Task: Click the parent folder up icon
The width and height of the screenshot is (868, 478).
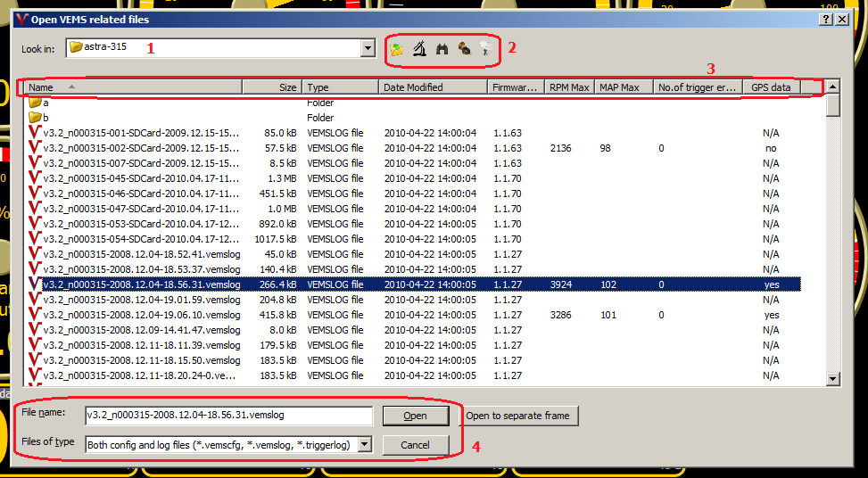Action: [x=397, y=49]
